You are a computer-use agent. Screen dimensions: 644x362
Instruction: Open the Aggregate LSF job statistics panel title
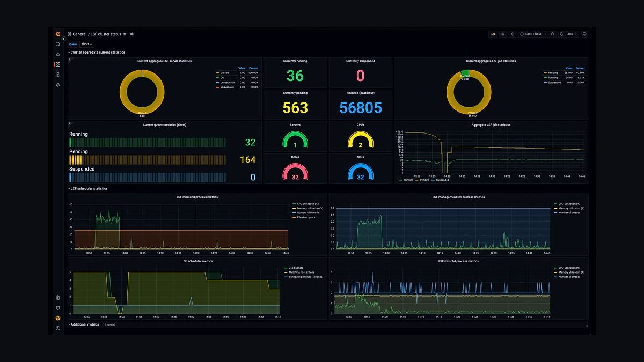pyautogui.click(x=491, y=125)
